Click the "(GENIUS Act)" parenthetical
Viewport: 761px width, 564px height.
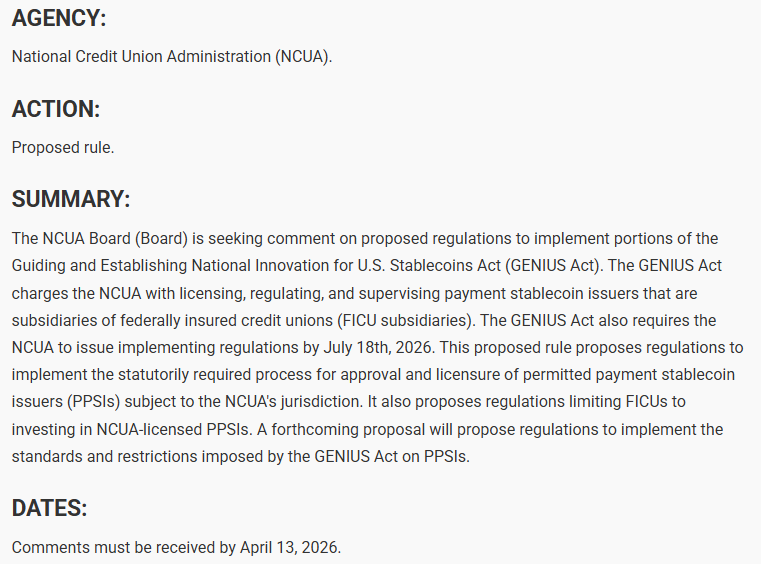coord(555,266)
